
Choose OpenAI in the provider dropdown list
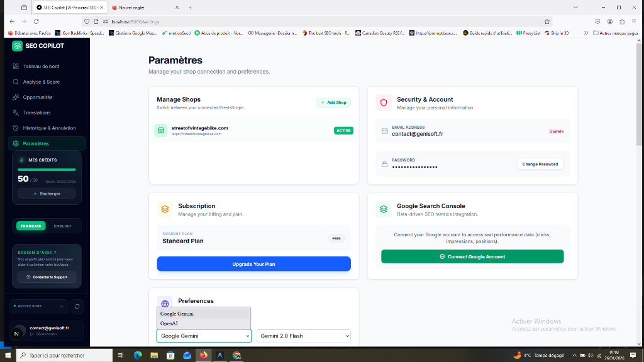pyautogui.click(x=169, y=323)
